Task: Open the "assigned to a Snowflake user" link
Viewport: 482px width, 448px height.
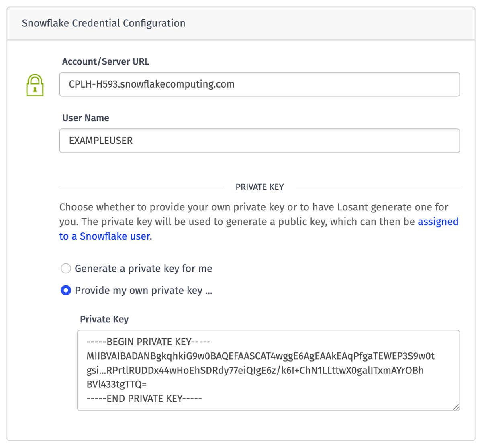Action: (x=438, y=222)
